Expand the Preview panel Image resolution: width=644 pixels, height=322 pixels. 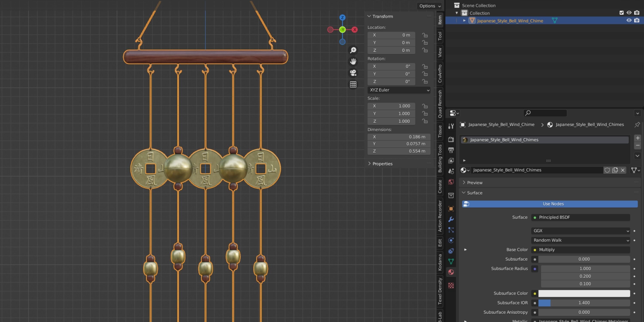(464, 182)
